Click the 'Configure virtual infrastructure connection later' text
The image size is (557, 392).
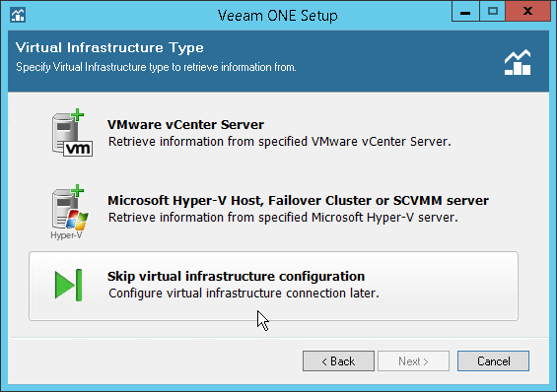pos(244,294)
